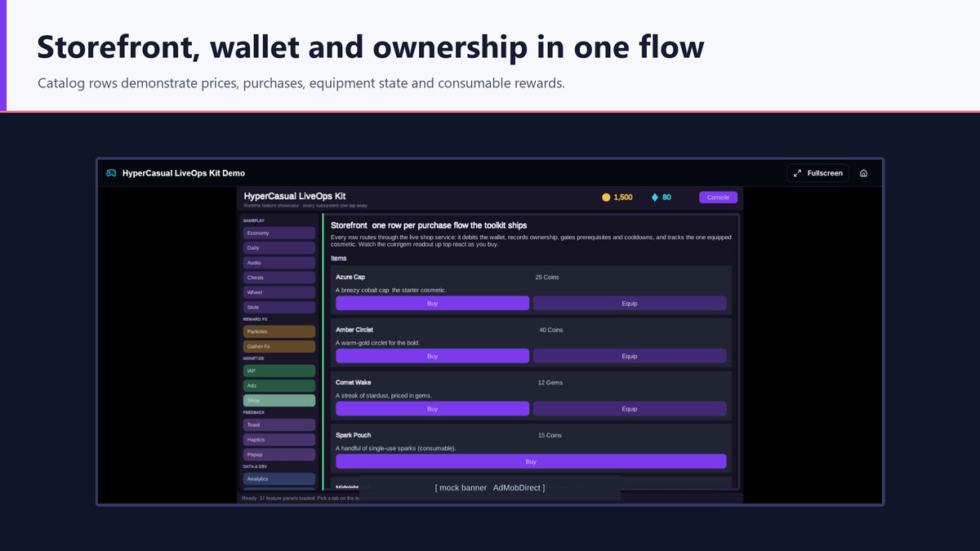Select the highlighted Shop tab
The height and width of the screenshot is (551, 980).
(x=279, y=400)
